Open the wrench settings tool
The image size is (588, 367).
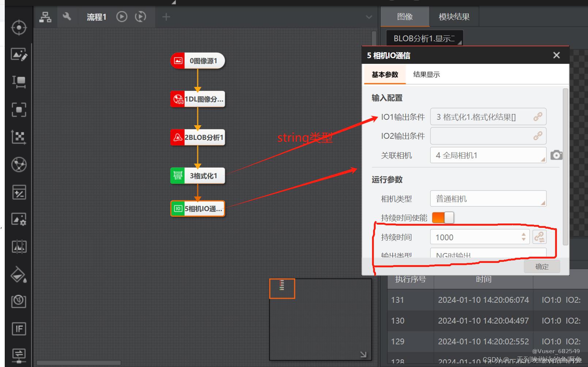67,17
